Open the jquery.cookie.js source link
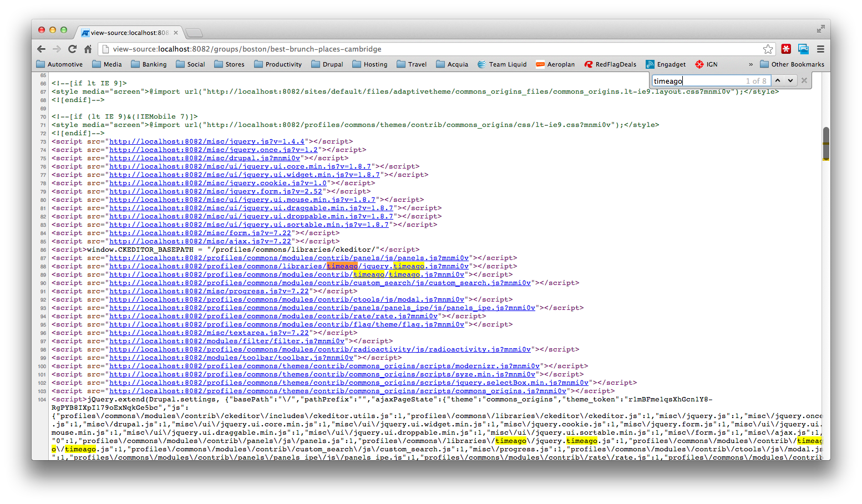This screenshot has height=504, width=862. pyautogui.click(x=218, y=183)
